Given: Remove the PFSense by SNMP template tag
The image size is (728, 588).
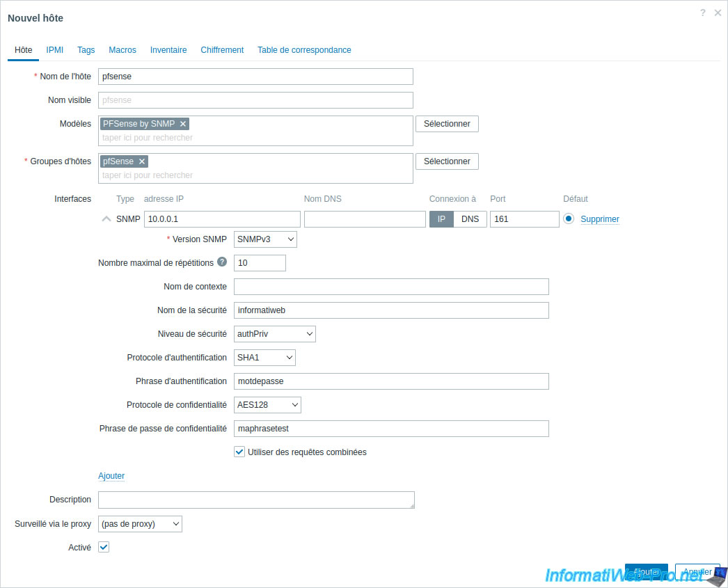Looking at the screenshot, I should coord(183,124).
